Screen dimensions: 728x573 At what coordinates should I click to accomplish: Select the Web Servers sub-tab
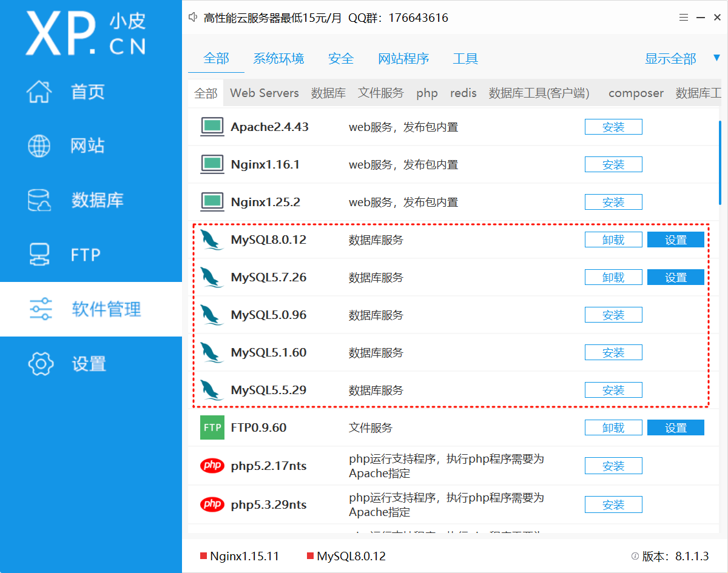pyautogui.click(x=265, y=93)
